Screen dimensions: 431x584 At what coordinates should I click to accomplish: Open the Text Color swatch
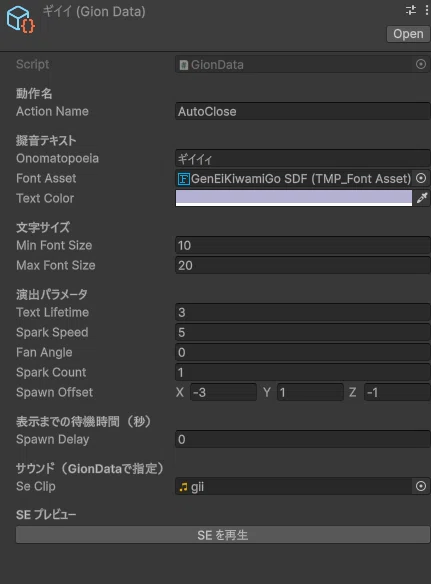coord(294,198)
